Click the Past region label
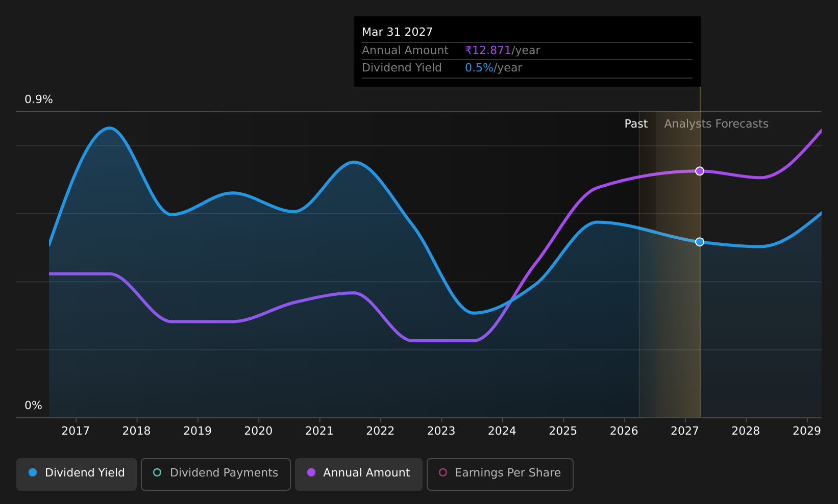 click(636, 124)
